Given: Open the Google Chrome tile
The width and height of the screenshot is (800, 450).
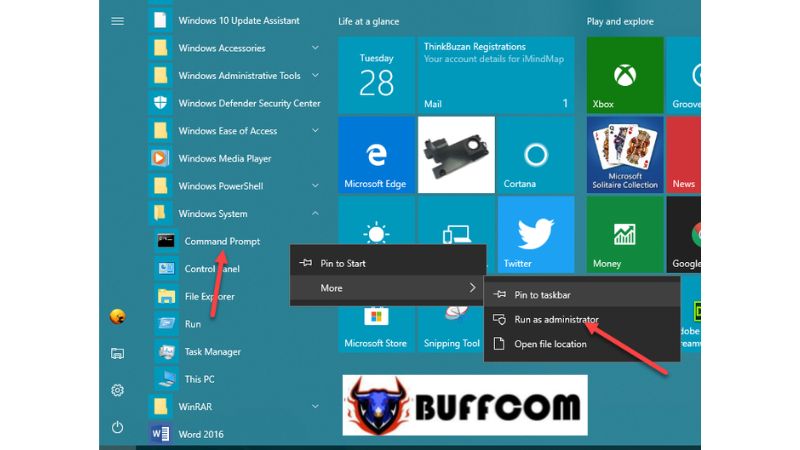Looking at the screenshot, I should pyautogui.click(x=683, y=234).
